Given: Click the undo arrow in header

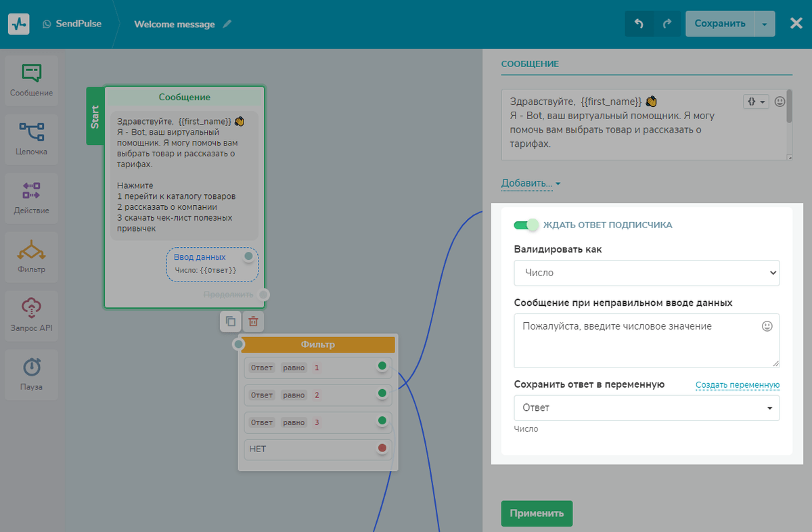Looking at the screenshot, I should [x=639, y=24].
